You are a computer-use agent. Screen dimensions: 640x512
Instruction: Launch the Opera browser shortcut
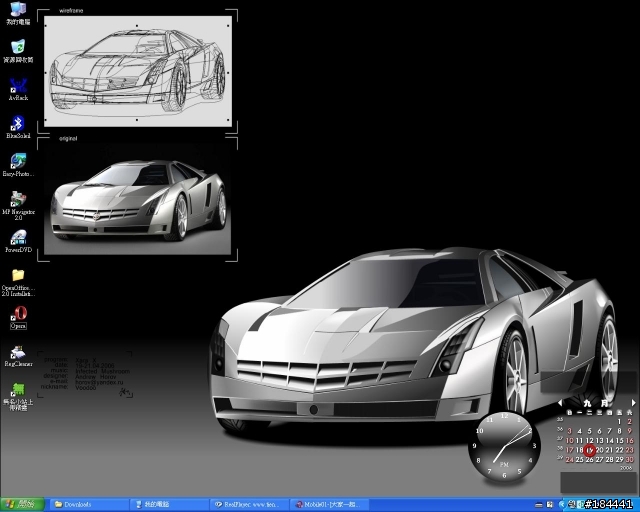[x=18, y=317]
